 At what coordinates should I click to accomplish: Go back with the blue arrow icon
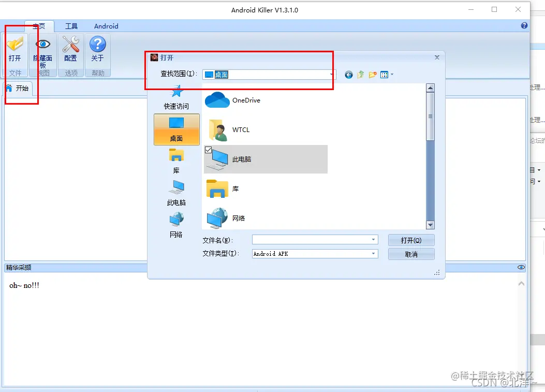point(349,75)
